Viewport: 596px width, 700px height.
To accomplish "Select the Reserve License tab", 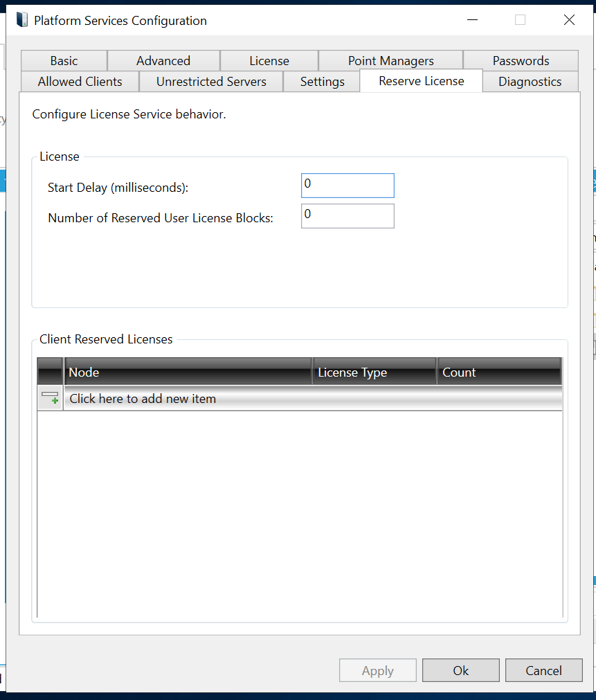I will [x=421, y=81].
